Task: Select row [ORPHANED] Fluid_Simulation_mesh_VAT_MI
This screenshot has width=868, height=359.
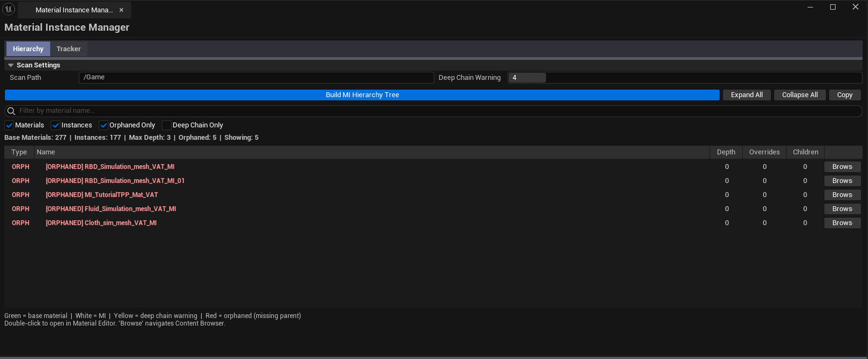Action: click(433, 209)
